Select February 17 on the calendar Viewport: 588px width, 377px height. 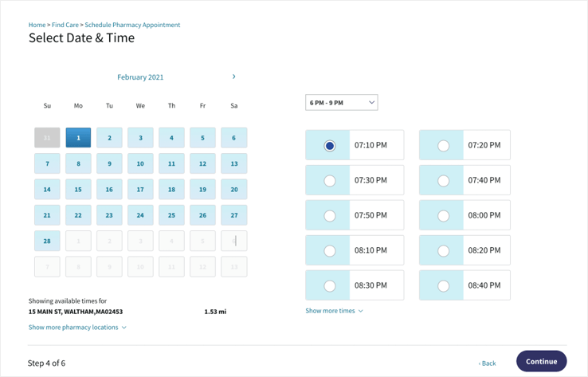point(140,190)
